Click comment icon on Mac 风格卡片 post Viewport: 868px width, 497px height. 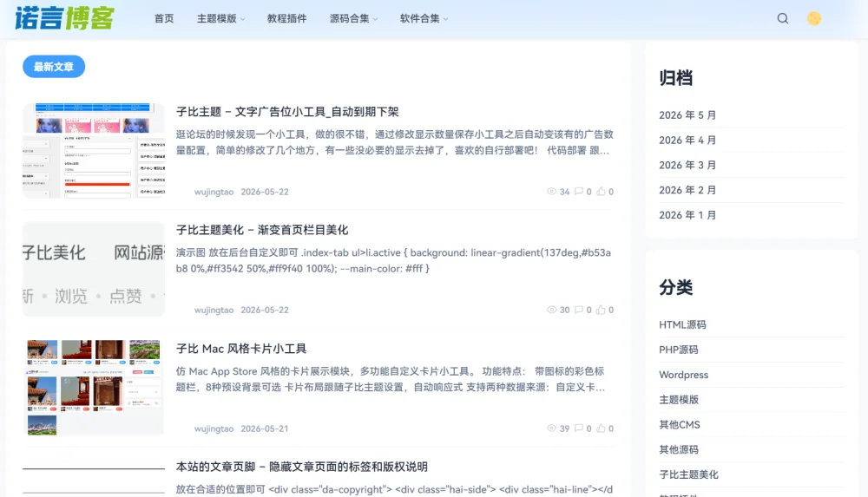tap(578, 428)
